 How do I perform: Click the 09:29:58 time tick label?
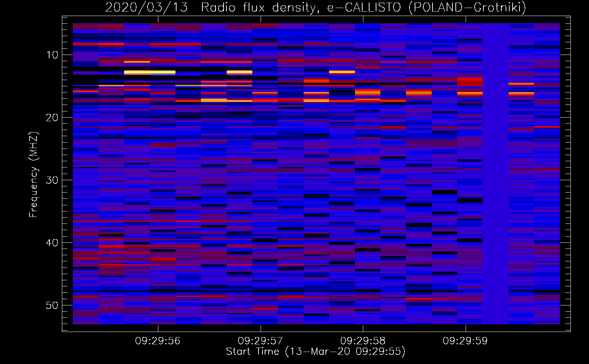pos(363,341)
